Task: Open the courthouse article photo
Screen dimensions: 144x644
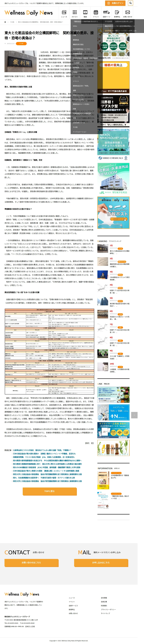Action: tap(20, 62)
